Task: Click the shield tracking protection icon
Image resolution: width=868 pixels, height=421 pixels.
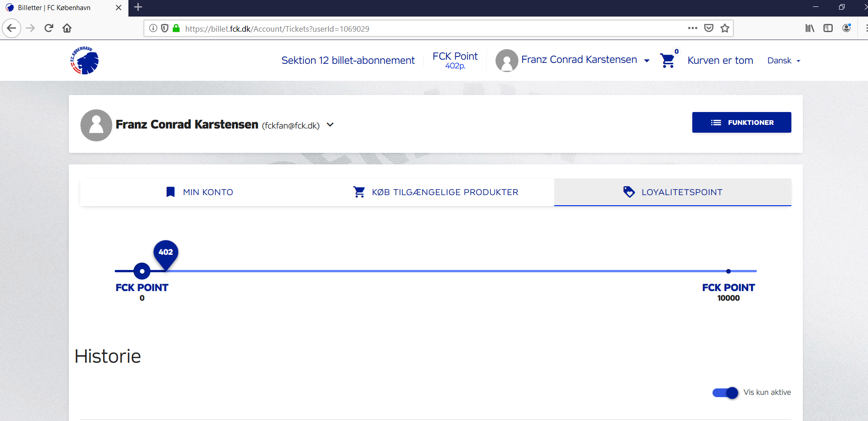Action: click(165, 28)
